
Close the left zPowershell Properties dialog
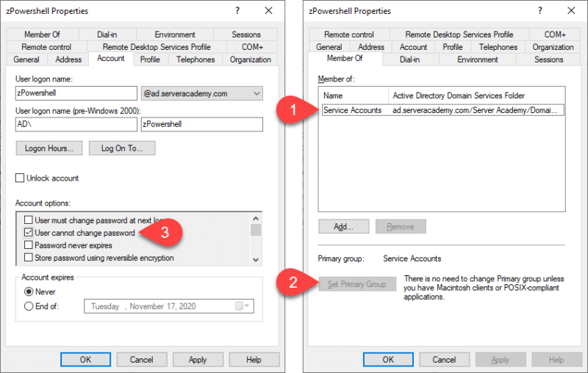[x=265, y=11]
